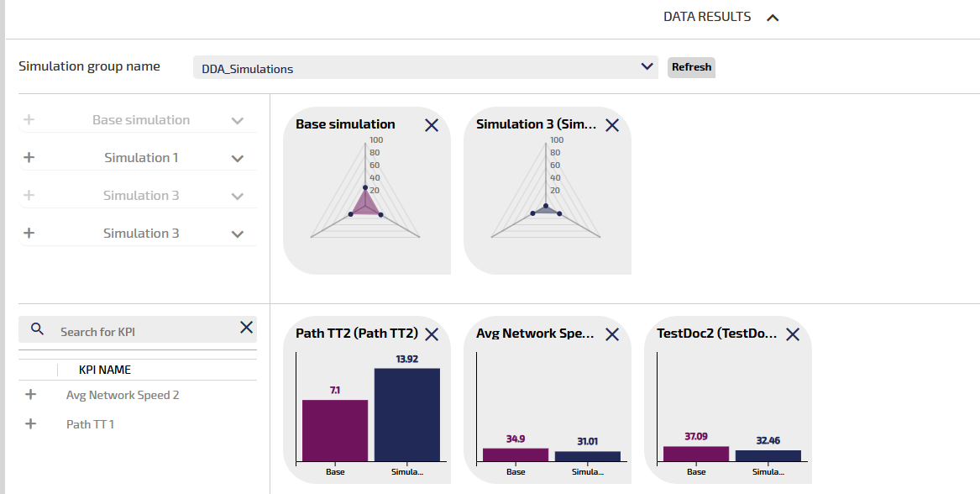Screen dimensions: 980x494
Task: Close the Path TT2 chart card
Action: (432, 334)
